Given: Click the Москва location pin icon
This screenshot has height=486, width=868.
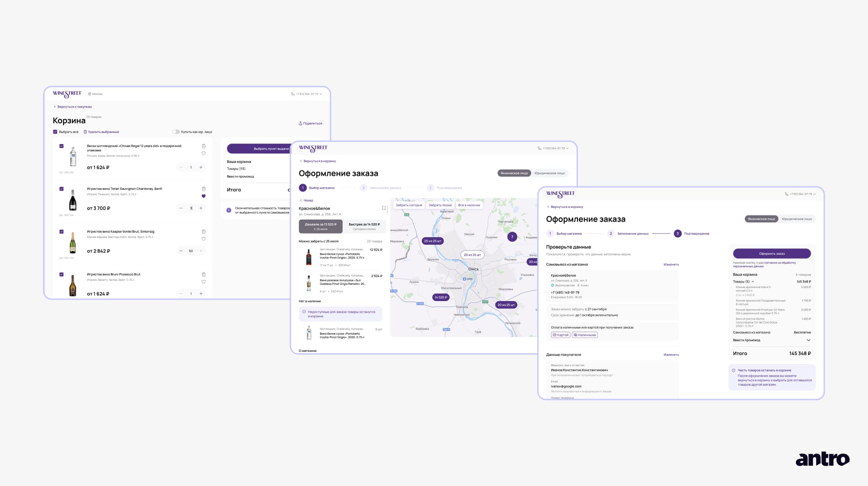Looking at the screenshot, I should pyautogui.click(x=90, y=94).
